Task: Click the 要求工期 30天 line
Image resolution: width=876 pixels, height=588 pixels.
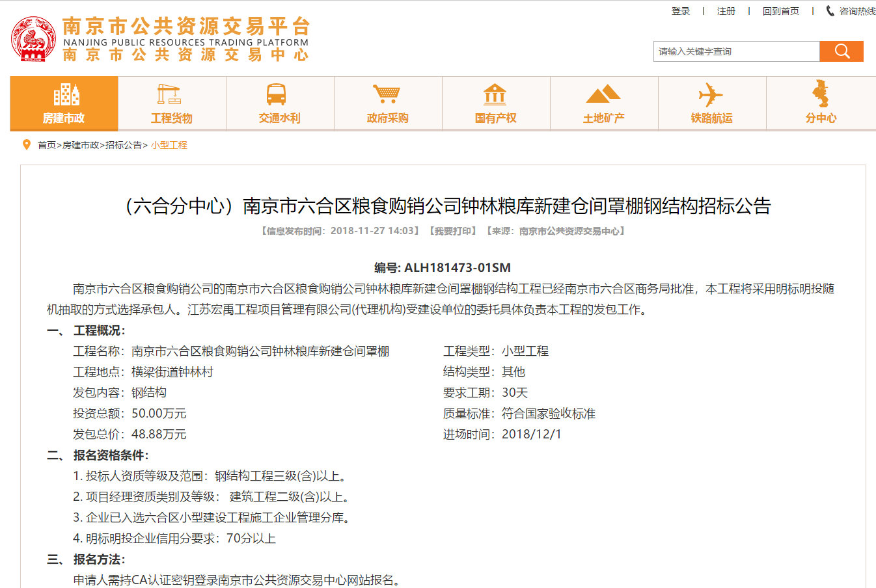Action: click(486, 393)
